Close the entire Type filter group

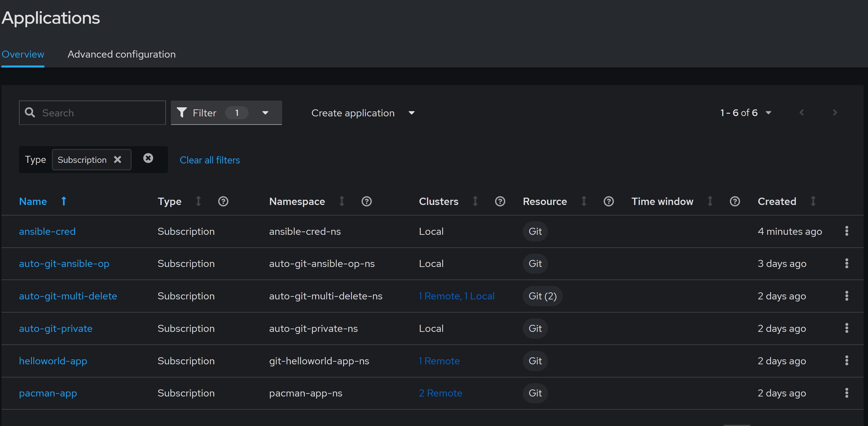[148, 158]
